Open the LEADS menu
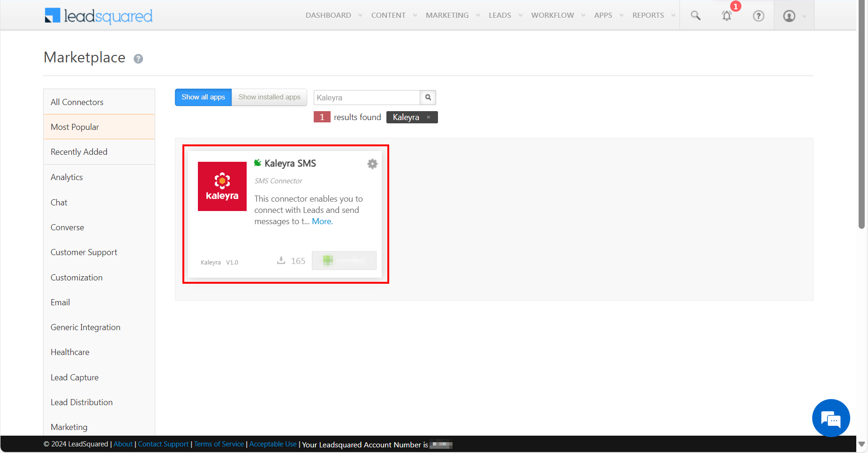868x453 pixels. click(x=500, y=15)
